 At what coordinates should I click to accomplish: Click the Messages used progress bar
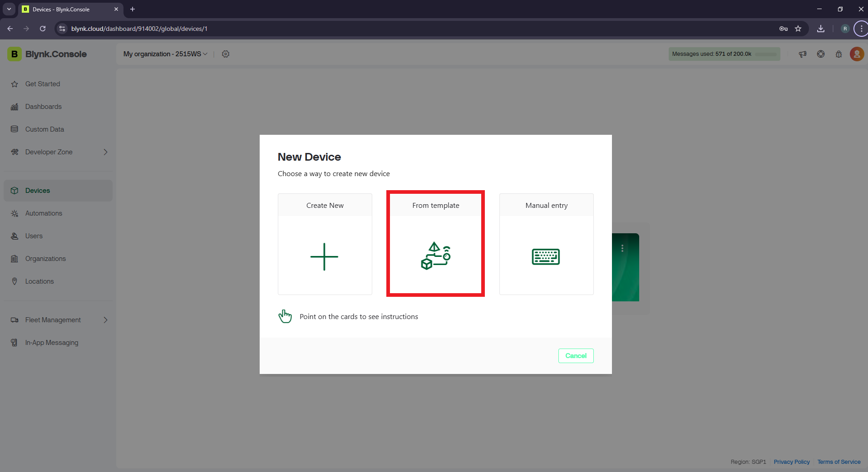[x=724, y=54]
